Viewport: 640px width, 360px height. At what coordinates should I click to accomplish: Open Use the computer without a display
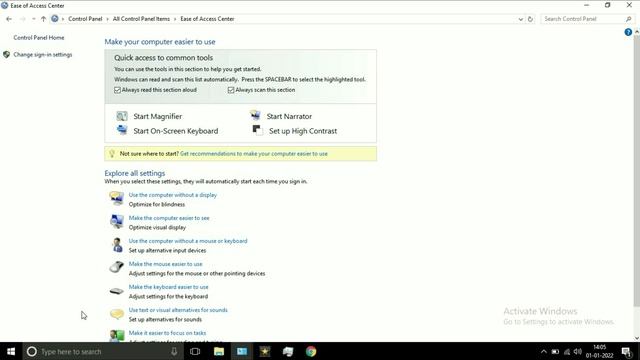[x=173, y=195]
